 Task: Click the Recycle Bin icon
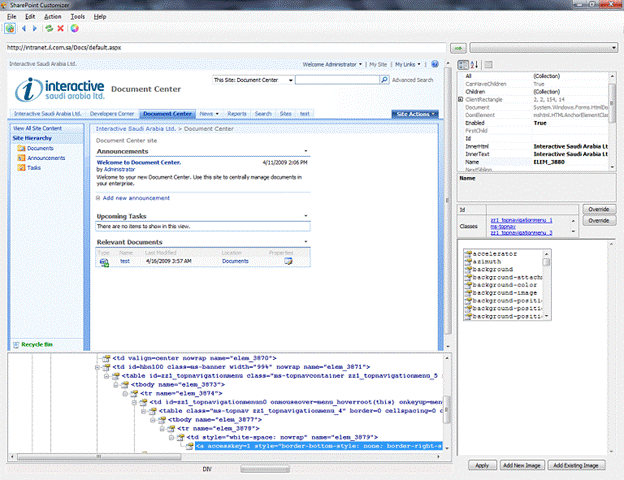click(16, 345)
